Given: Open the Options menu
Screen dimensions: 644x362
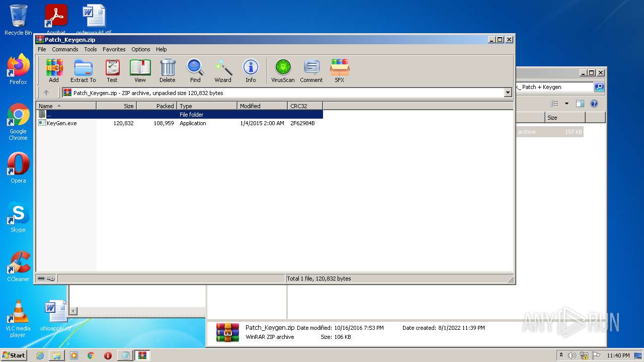Looking at the screenshot, I should point(141,49).
